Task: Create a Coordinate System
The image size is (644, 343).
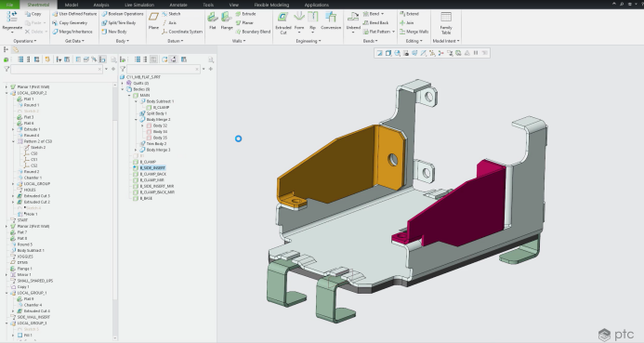Action: click(x=182, y=32)
